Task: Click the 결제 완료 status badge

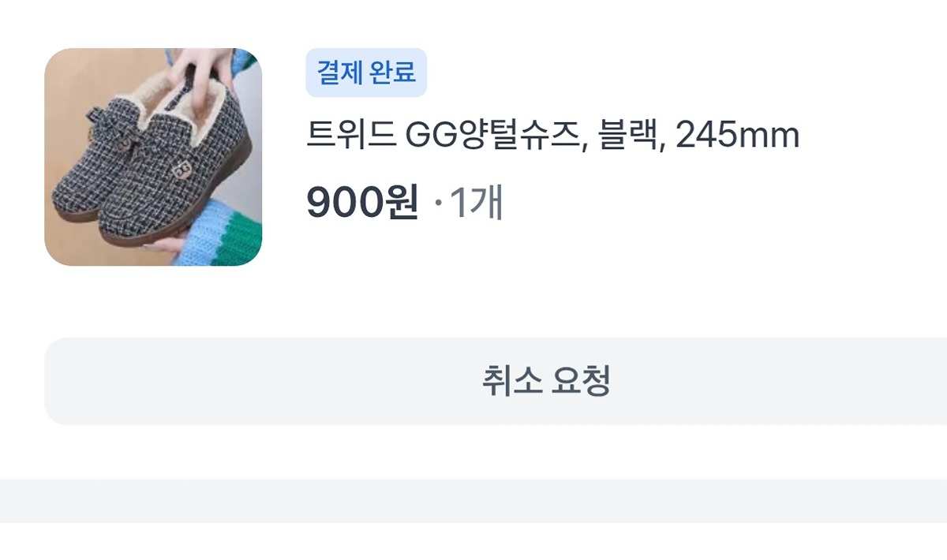Action: click(x=366, y=73)
